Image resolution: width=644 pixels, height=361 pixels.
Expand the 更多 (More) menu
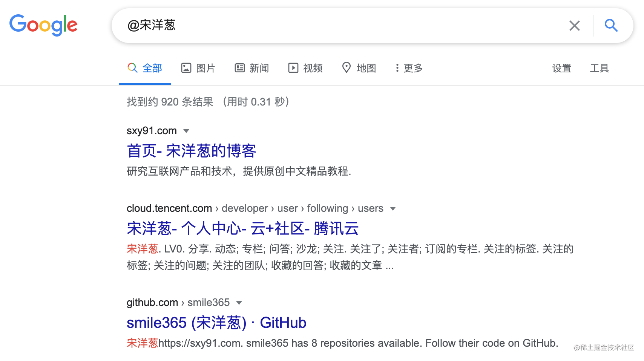409,68
